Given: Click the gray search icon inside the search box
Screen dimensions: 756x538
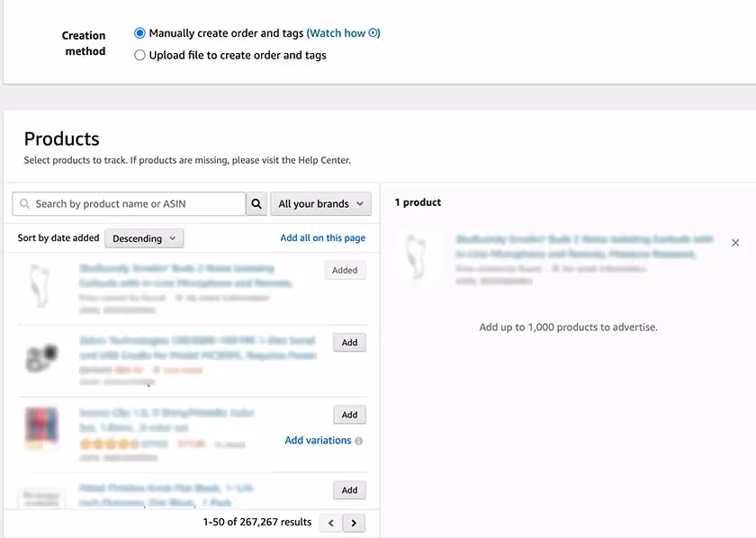Looking at the screenshot, I should click(x=23, y=203).
